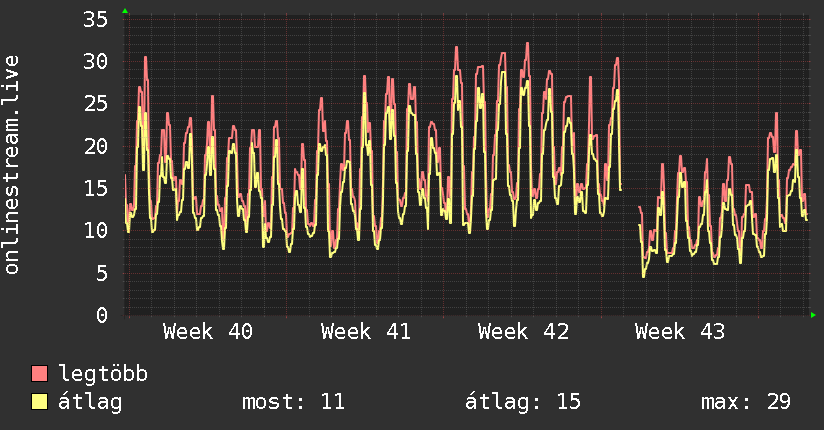The width and height of the screenshot is (824, 430).
Task: Select the 'Week 40' axis label
Action: pyautogui.click(x=208, y=332)
